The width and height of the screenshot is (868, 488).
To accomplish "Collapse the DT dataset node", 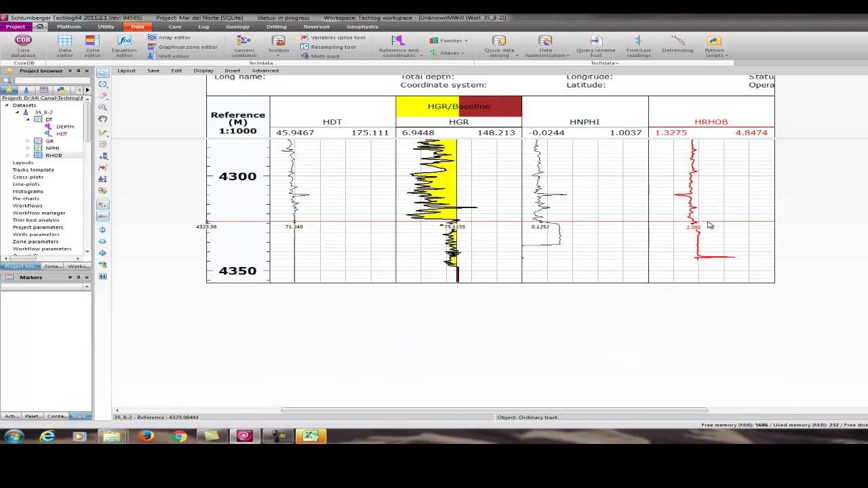I will [28, 119].
